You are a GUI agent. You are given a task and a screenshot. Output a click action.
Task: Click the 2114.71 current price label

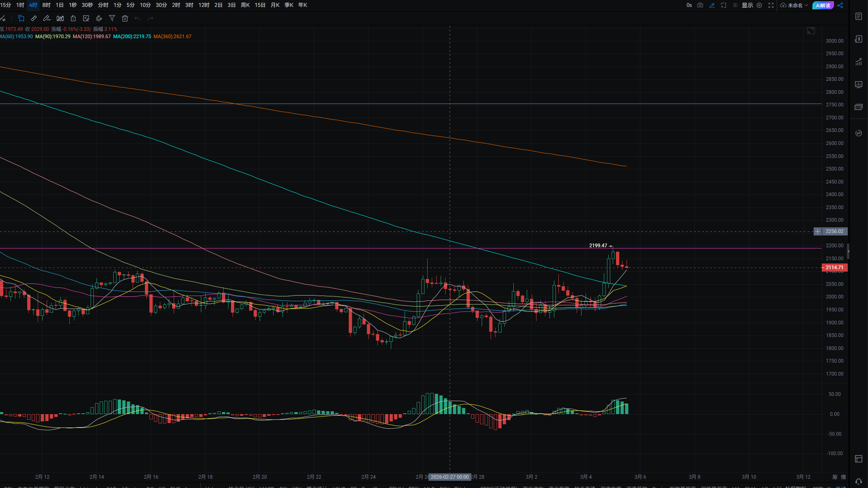(x=834, y=268)
